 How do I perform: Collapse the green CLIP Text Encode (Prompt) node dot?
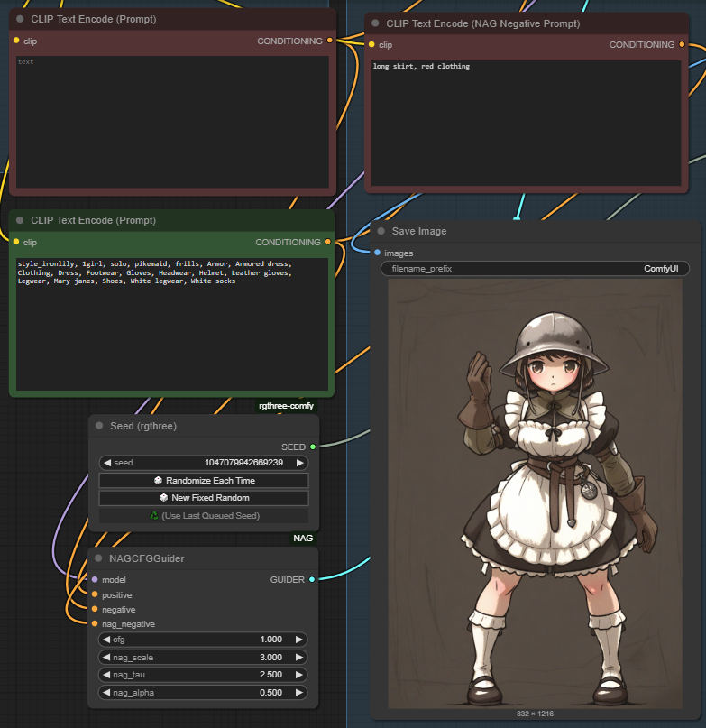point(20,220)
